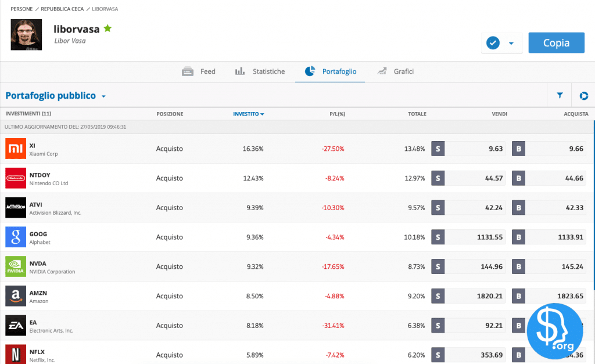Click the POSIZIONE column header

coord(170,114)
